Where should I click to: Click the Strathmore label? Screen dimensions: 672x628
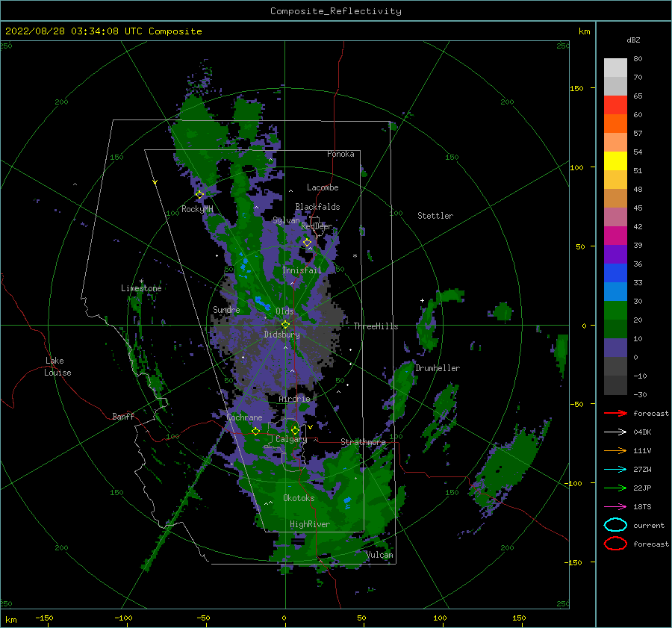(363, 442)
